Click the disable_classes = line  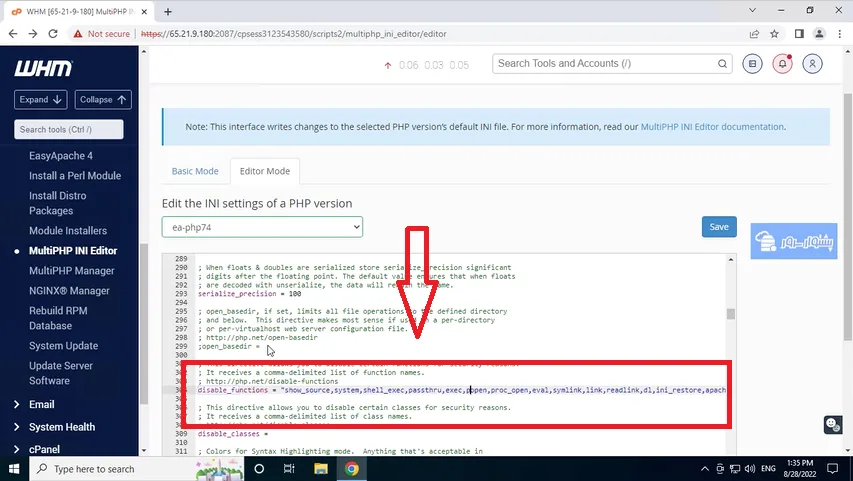pyautogui.click(x=233, y=434)
